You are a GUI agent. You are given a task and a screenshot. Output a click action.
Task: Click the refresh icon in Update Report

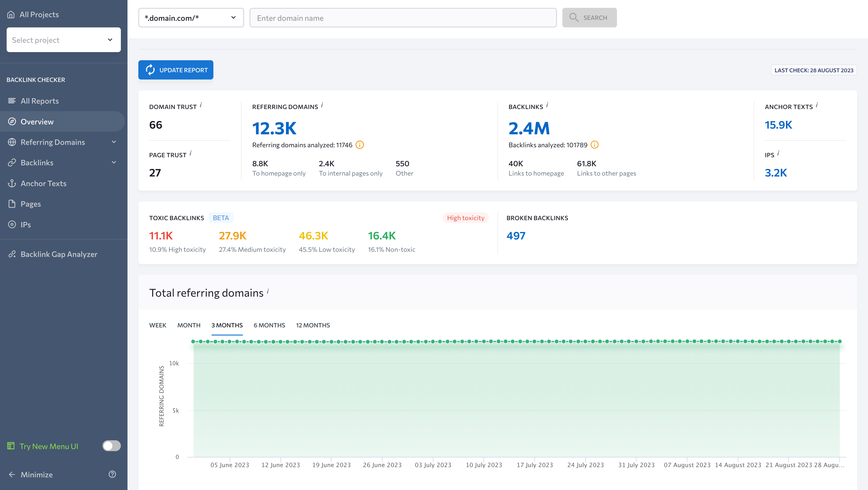pyautogui.click(x=150, y=70)
